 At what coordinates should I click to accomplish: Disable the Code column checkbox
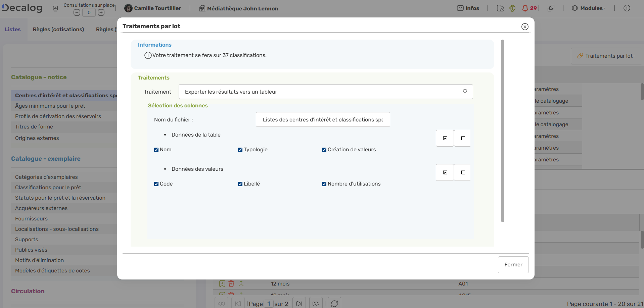point(156,184)
